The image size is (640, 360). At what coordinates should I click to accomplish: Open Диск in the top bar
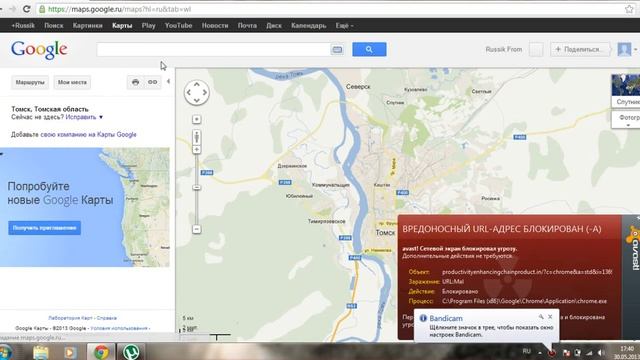pos(274,25)
